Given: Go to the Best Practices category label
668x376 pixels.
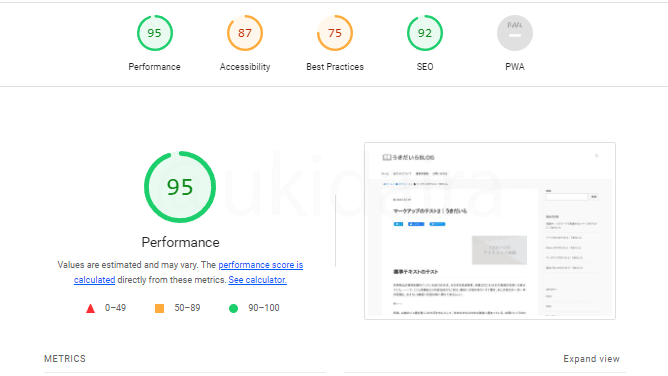Looking at the screenshot, I should click(x=335, y=67).
